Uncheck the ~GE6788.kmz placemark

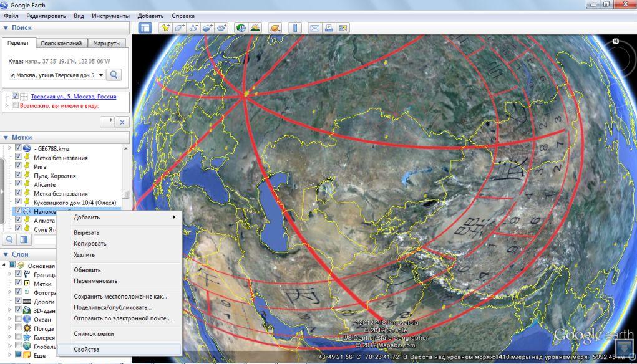tap(18, 148)
